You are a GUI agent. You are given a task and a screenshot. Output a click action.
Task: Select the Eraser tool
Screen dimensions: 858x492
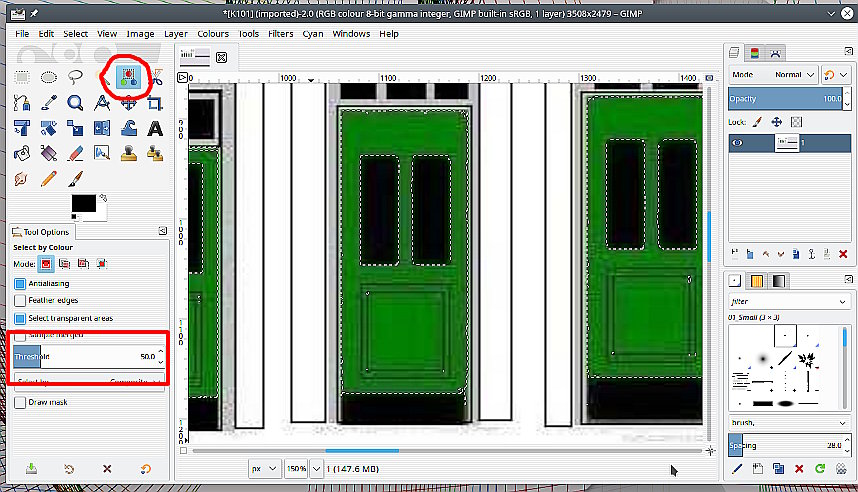pyautogui.click(x=76, y=153)
